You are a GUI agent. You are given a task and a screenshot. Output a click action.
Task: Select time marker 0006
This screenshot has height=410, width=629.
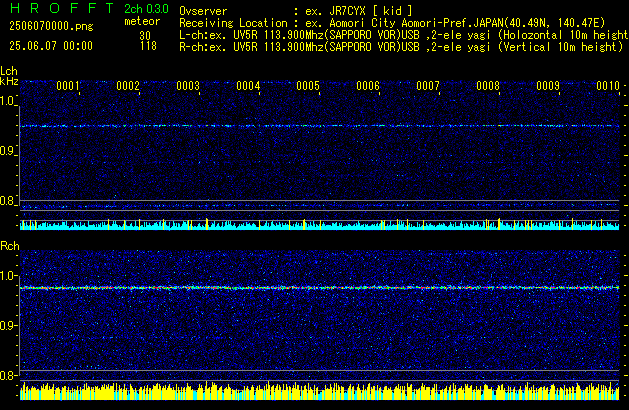368,86
